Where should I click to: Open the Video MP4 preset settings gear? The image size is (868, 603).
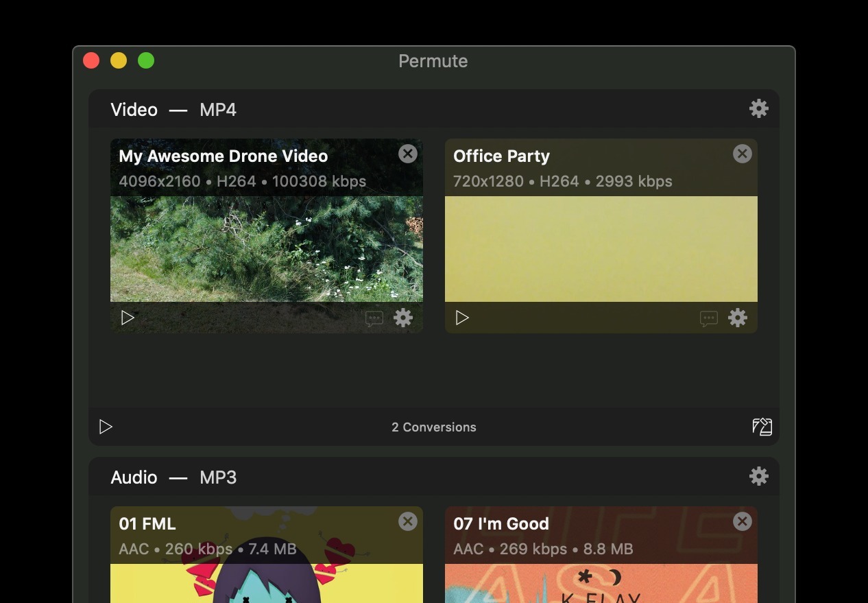[x=759, y=108]
